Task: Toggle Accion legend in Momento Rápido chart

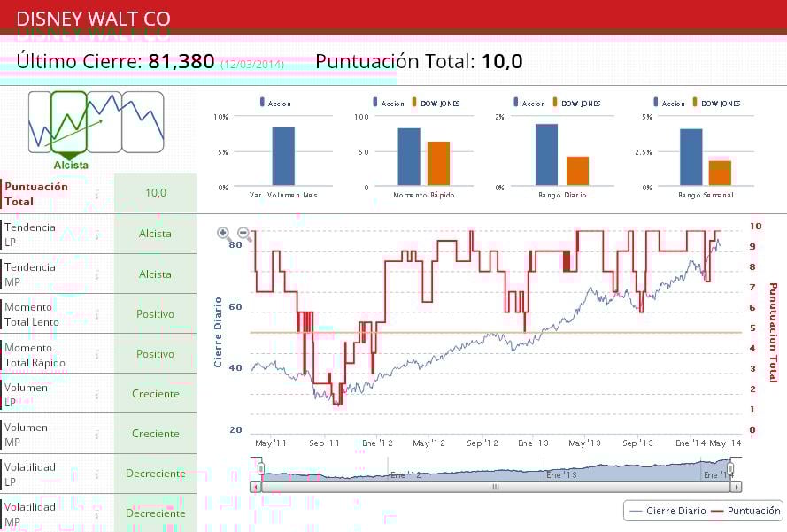Action: [x=389, y=103]
